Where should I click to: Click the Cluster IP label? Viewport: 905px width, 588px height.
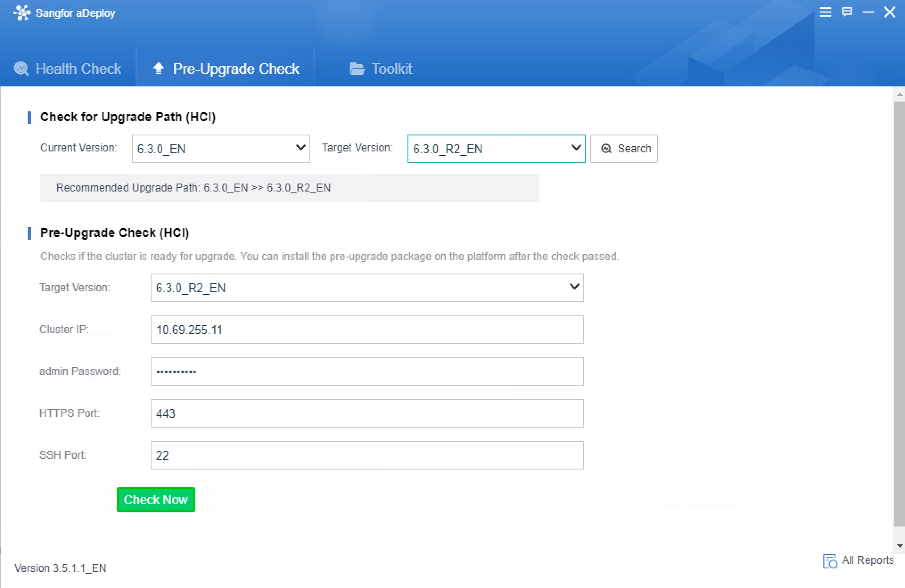(x=64, y=330)
